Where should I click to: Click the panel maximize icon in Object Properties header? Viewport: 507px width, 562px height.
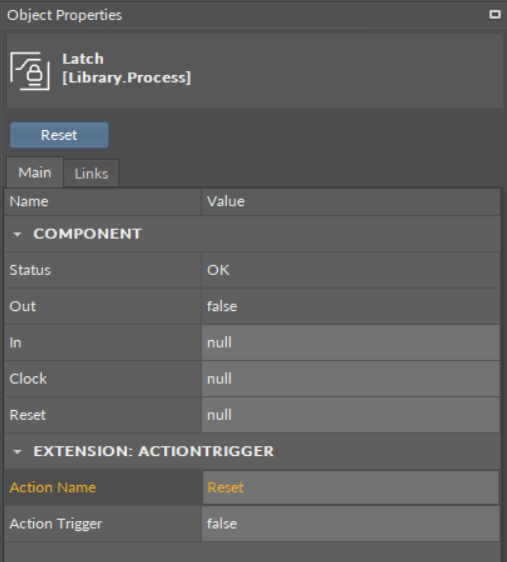(x=495, y=14)
